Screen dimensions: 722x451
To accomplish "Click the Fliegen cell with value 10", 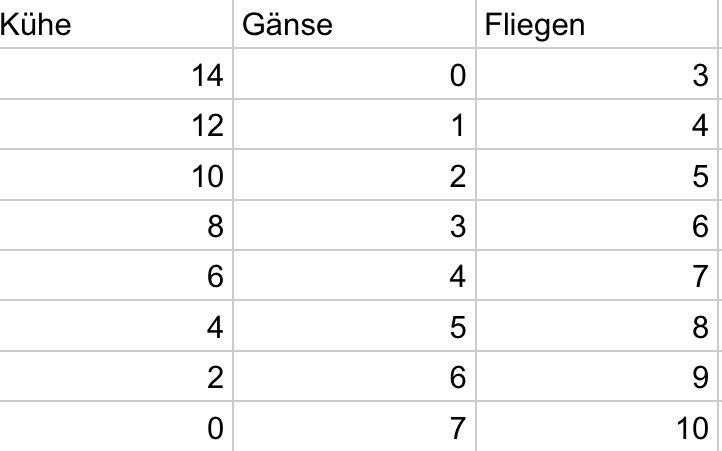I will tap(598, 427).
